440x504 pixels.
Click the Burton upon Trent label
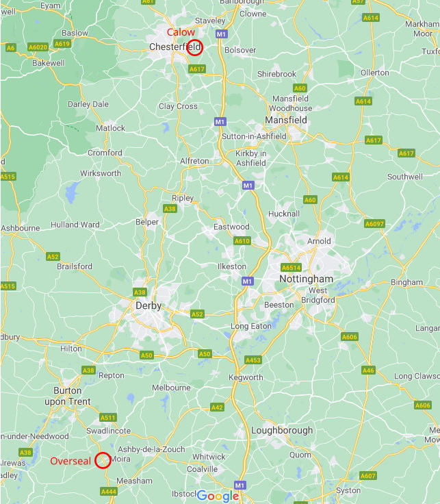click(x=68, y=396)
